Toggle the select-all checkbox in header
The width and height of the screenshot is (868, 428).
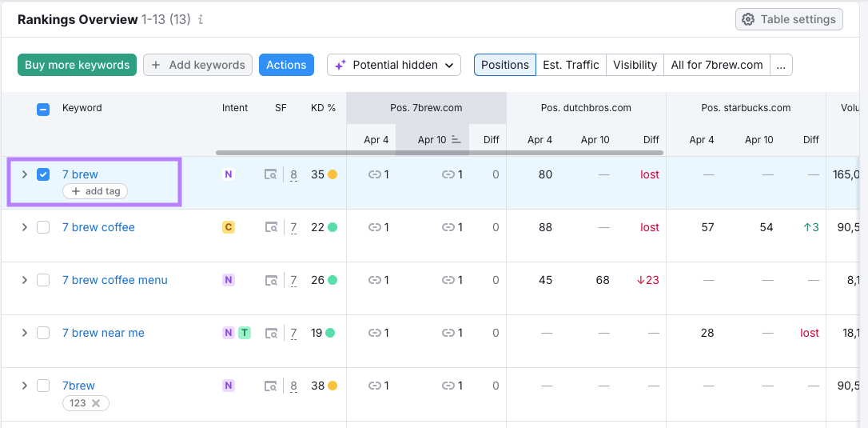43,110
